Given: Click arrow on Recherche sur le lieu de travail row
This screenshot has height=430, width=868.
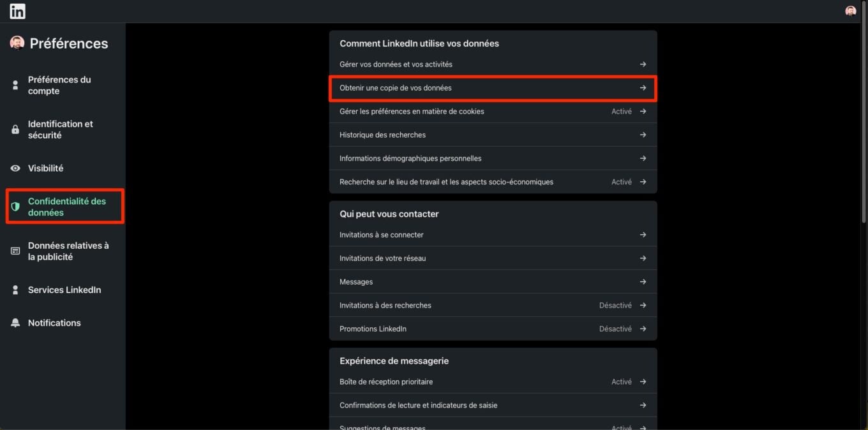Looking at the screenshot, I should click(643, 182).
